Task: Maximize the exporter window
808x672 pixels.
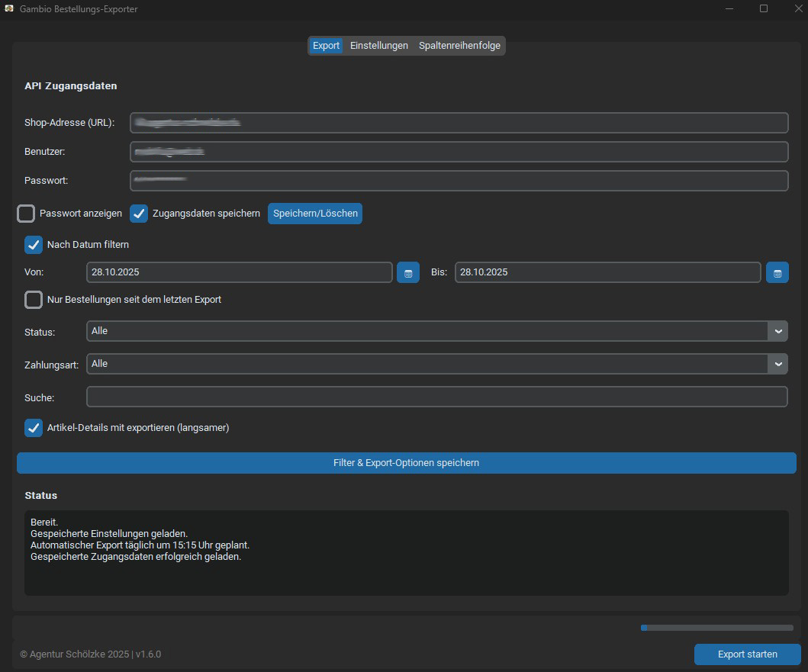Action: click(x=764, y=9)
